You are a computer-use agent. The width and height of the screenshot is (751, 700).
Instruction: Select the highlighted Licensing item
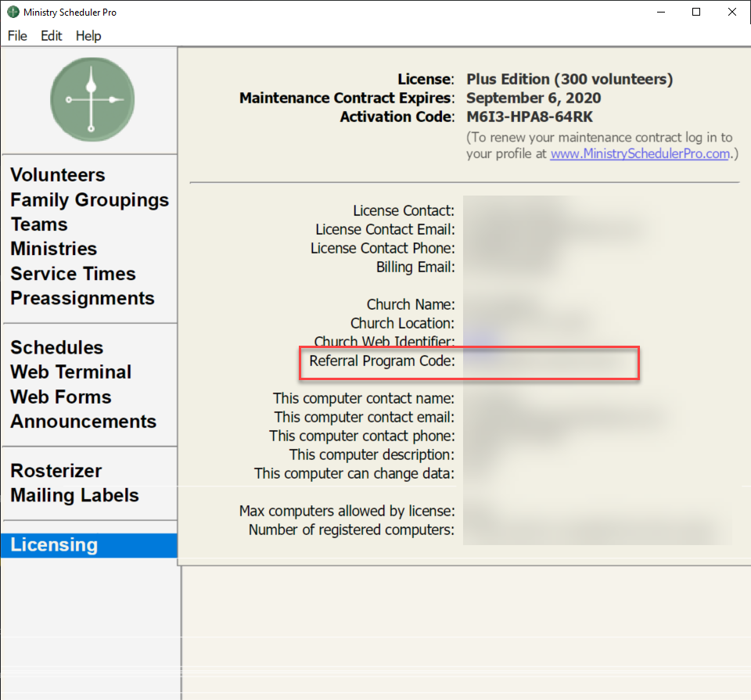[x=54, y=545]
